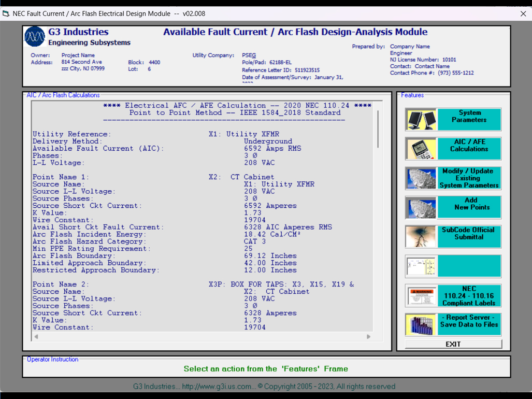
Task: Click Report Server - Save Data to Files
Action: [469, 324]
